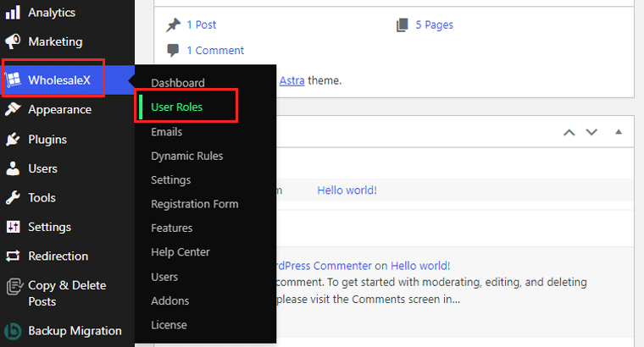
Task: Open the 5 Pages link
Action: (434, 25)
